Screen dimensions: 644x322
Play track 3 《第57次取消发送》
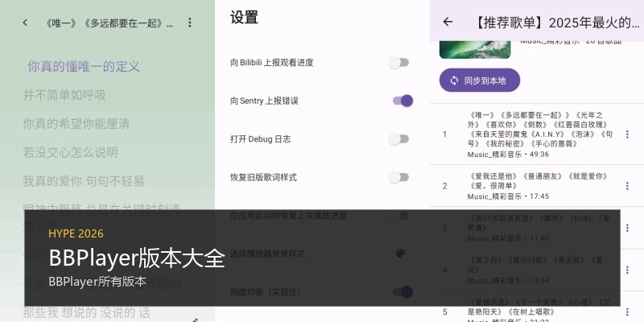537,228
